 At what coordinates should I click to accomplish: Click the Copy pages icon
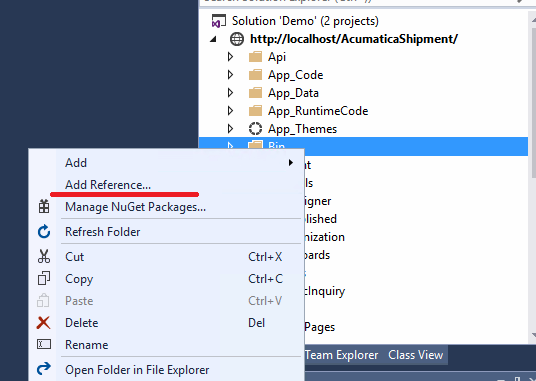coord(44,278)
